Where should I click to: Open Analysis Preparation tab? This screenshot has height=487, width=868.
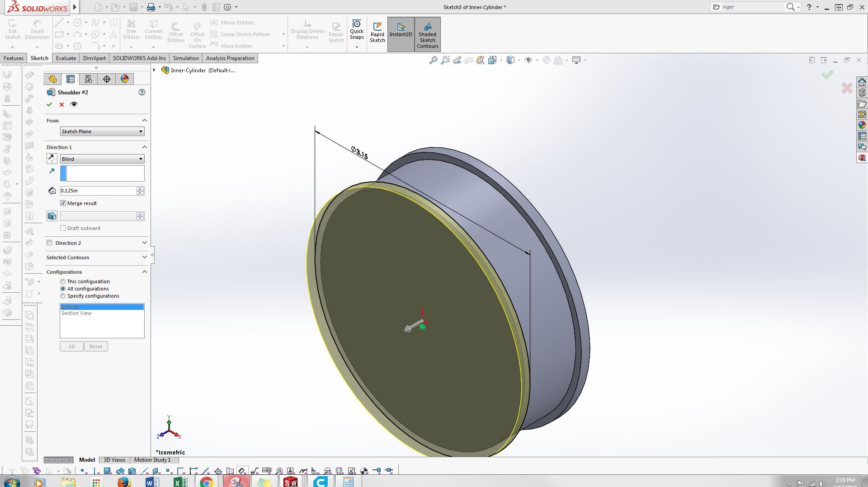tap(230, 58)
